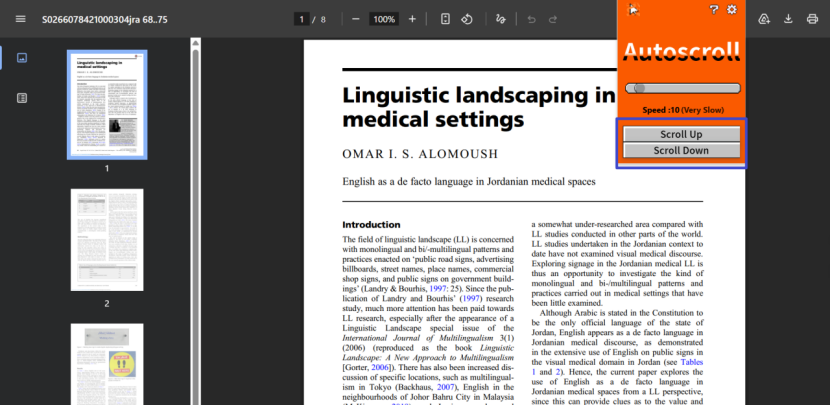The width and height of the screenshot is (830, 406).
Task: Select page 3 thumbnail
Action: (107, 365)
